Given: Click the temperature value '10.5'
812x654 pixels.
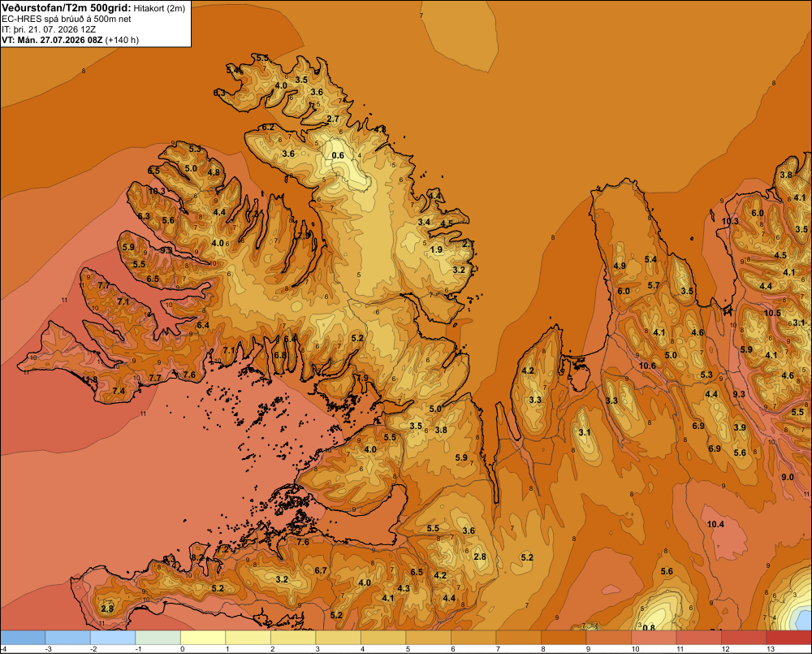Looking at the screenshot, I should pos(773,313).
